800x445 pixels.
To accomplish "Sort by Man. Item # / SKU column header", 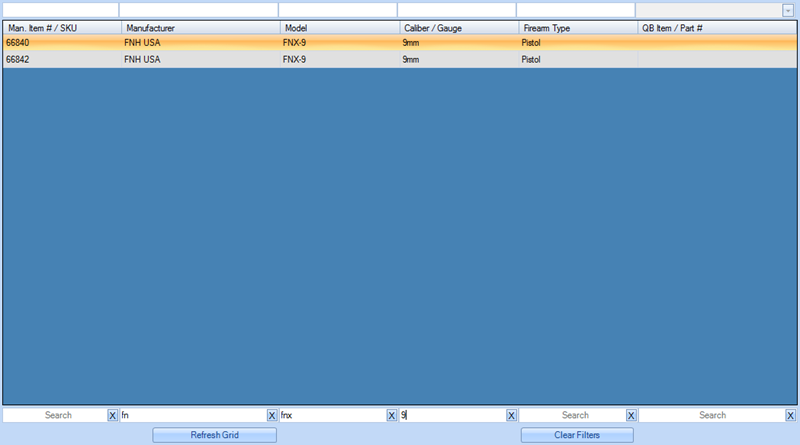I will click(62, 28).
